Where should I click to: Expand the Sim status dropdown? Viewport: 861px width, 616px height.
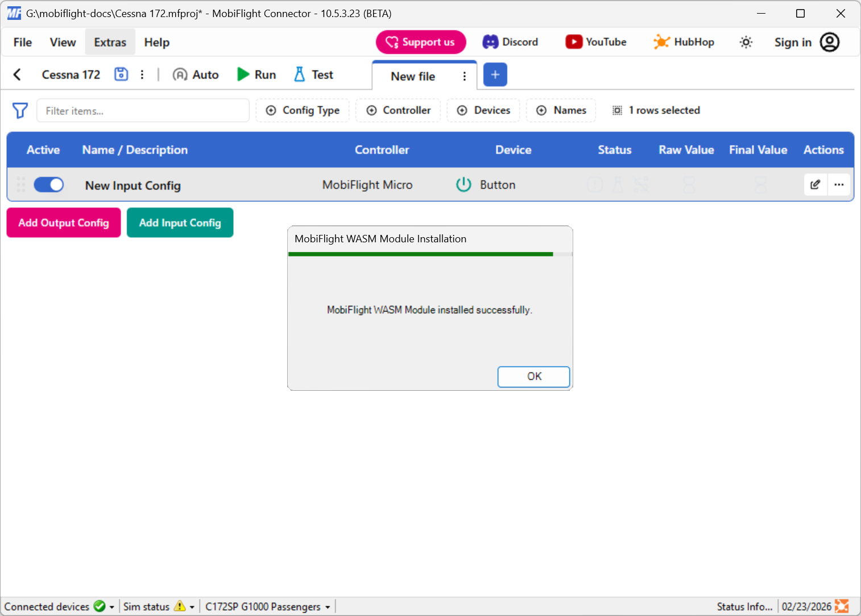tap(192, 606)
